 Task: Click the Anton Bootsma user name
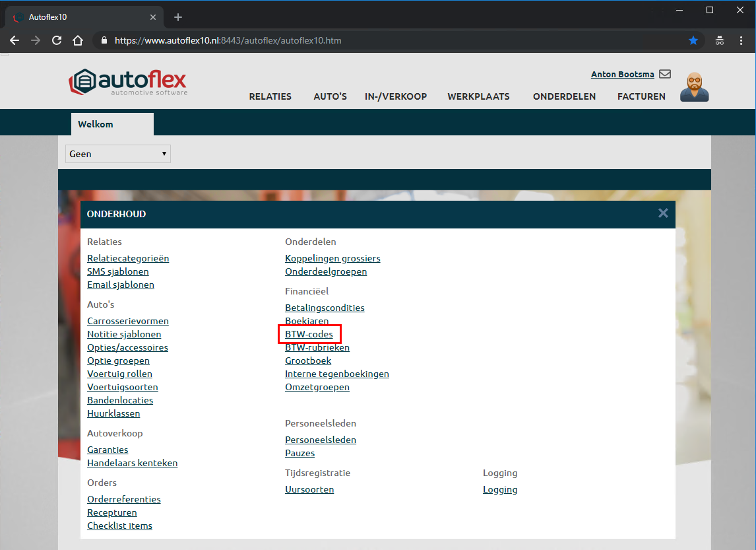622,75
